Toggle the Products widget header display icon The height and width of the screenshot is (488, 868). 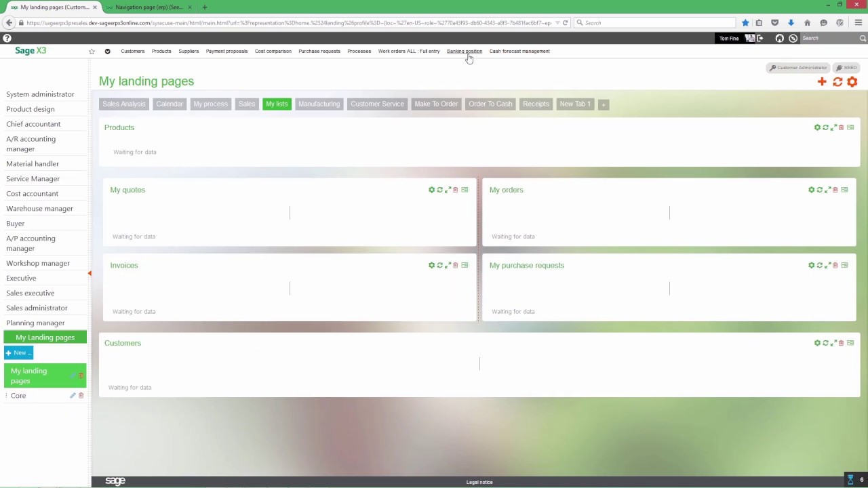(x=850, y=127)
